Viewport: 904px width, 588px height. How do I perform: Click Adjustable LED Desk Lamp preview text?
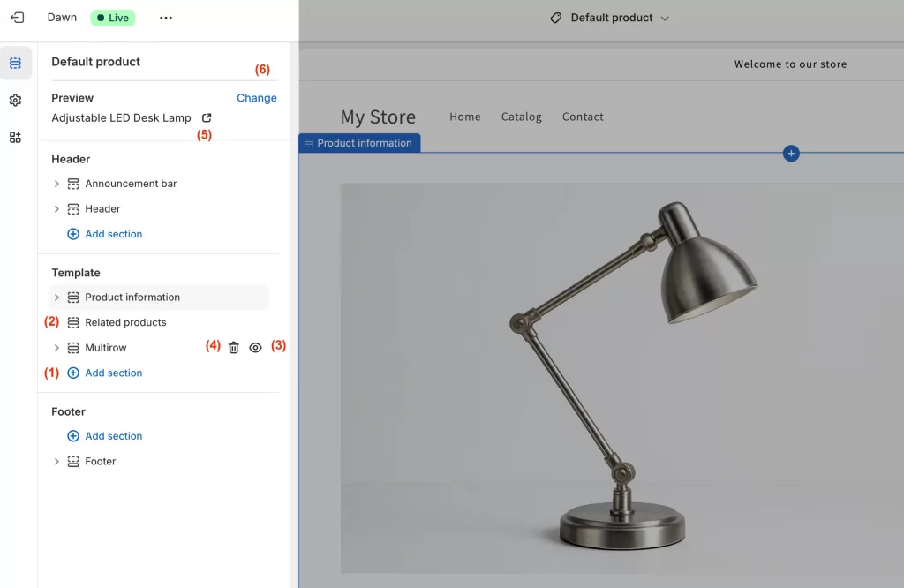pos(121,118)
